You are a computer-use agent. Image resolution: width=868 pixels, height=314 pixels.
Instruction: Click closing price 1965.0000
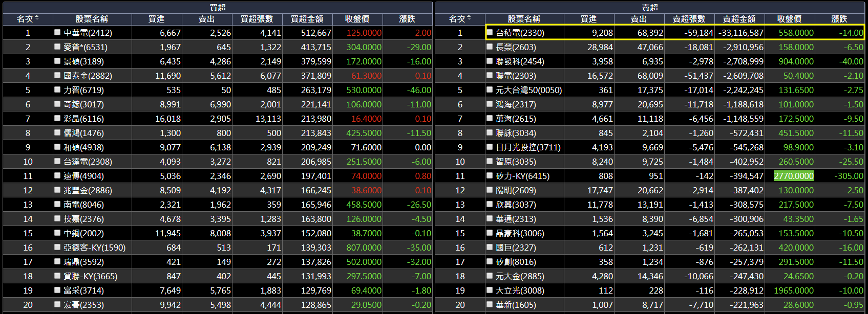[x=794, y=290]
